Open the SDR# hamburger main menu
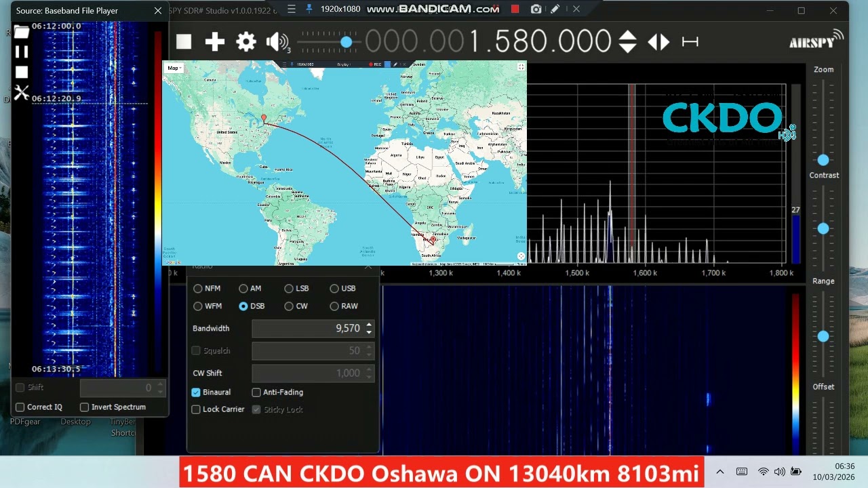The image size is (868, 488). coord(292,9)
